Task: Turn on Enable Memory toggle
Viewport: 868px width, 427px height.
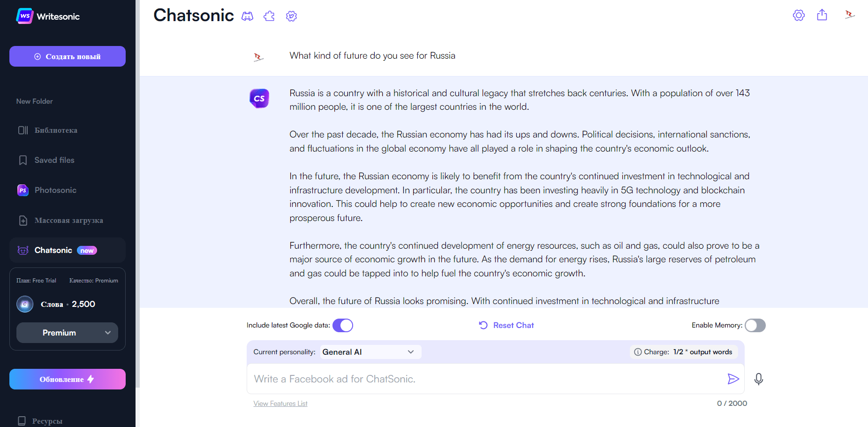Action: 755,325
